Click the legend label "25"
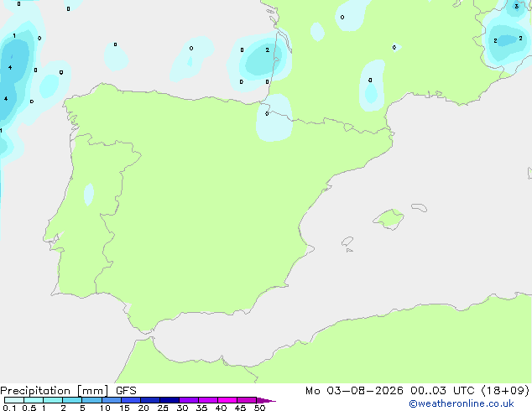The width and height of the screenshot is (532, 411). click(163, 408)
